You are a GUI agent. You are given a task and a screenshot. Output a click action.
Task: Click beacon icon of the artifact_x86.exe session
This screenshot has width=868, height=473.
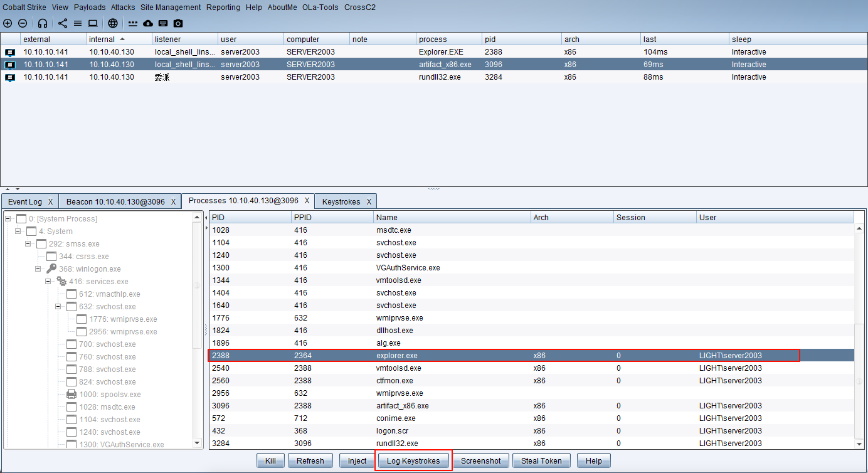[10, 65]
